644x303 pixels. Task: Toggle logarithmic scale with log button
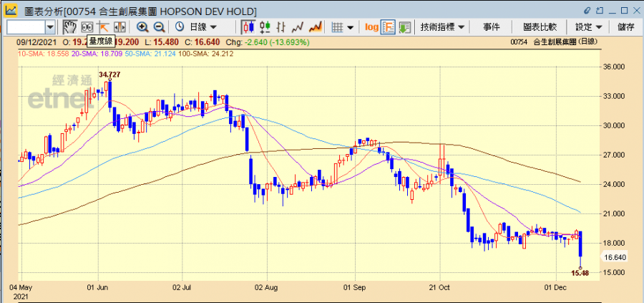pyautogui.click(x=371, y=27)
